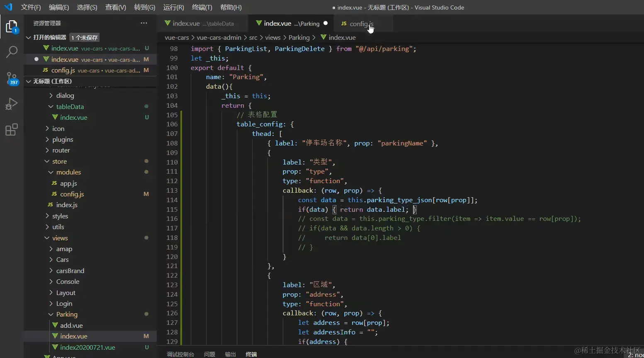Click Vue icon of tableData index.vue tab
This screenshot has height=358, width=644.
tap(168, 23)
